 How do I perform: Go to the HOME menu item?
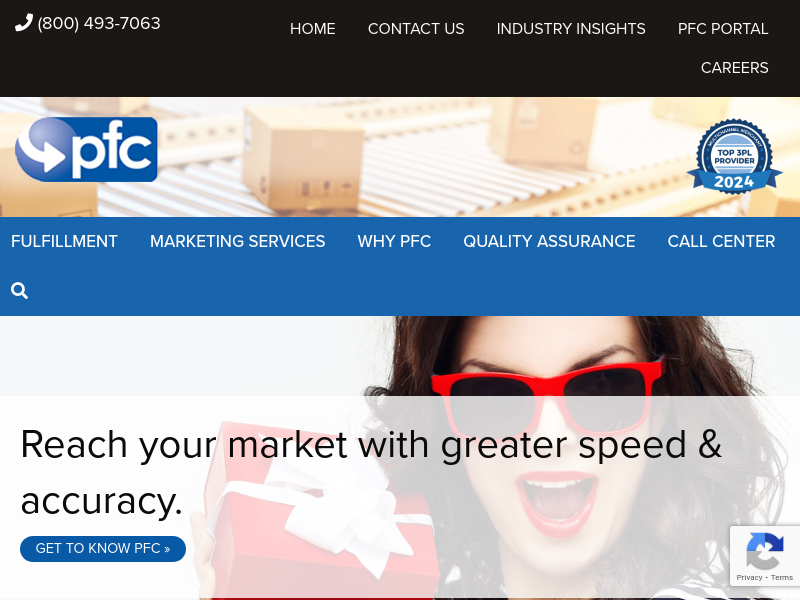click(x=313, y=29)
